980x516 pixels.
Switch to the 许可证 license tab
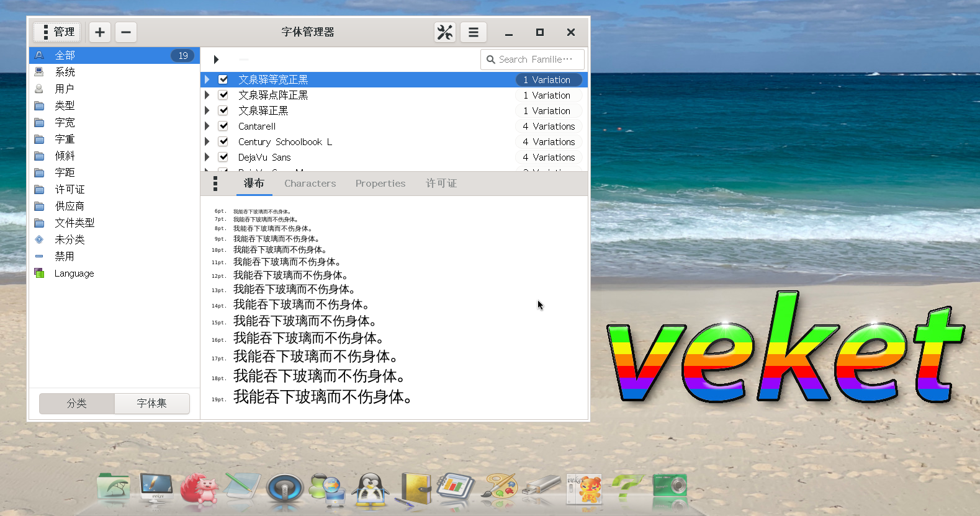441,184
